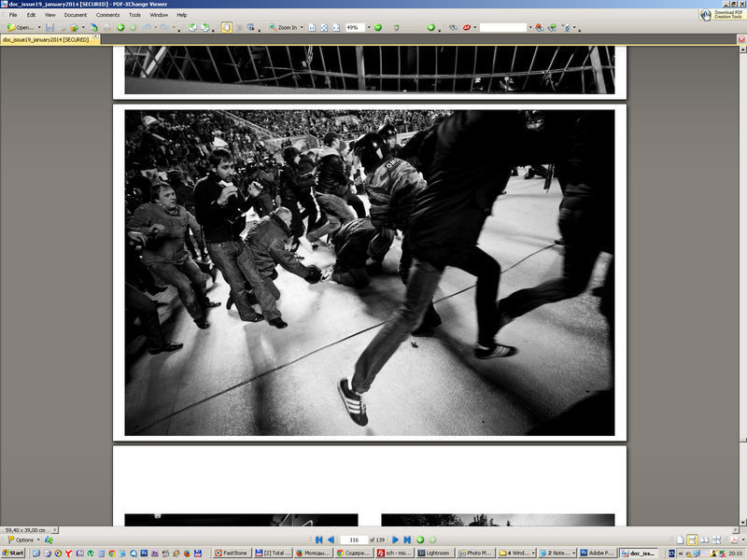The image size is (747, 560).
Task: Select the Hand tool in the toolbar
Action: click(x=226, y=29)
